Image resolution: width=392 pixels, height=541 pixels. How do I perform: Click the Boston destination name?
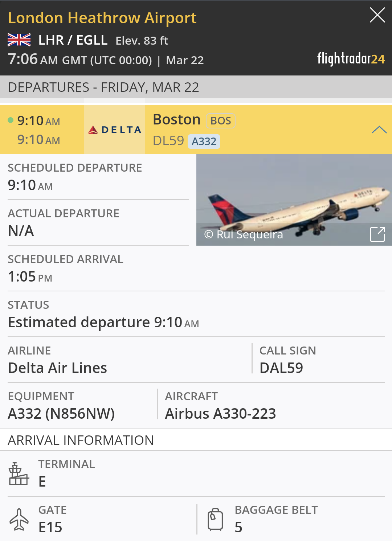tap(177, 119)
